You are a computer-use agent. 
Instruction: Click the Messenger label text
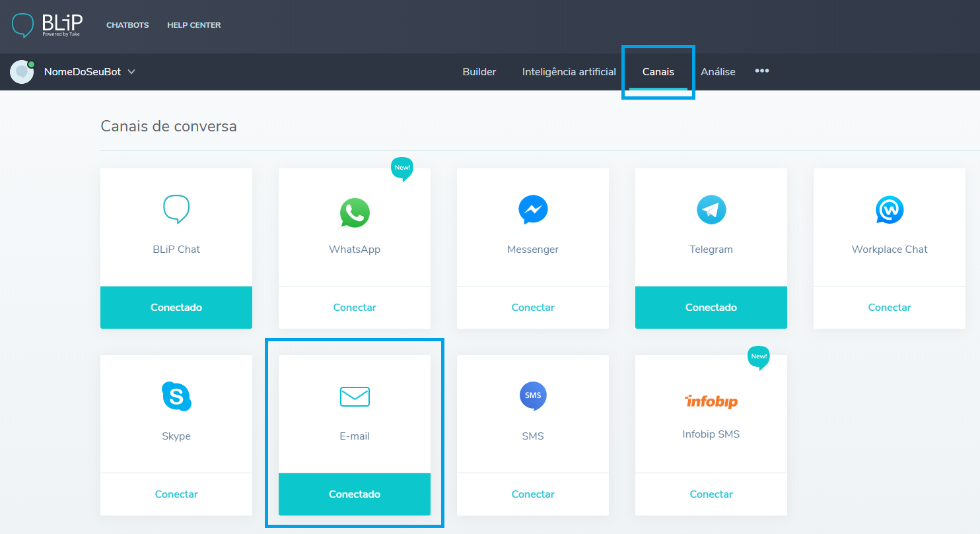(x=533, y=250)
